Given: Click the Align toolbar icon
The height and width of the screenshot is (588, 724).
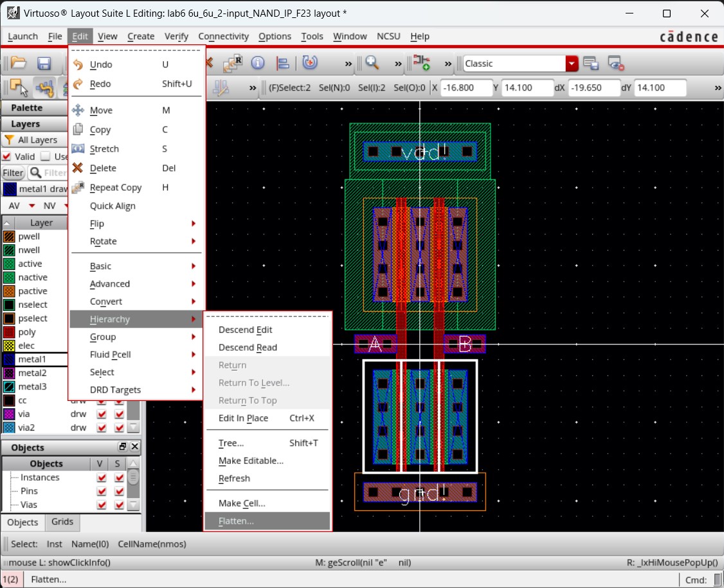Looking at the screenshot, I should tap(282, 63).
